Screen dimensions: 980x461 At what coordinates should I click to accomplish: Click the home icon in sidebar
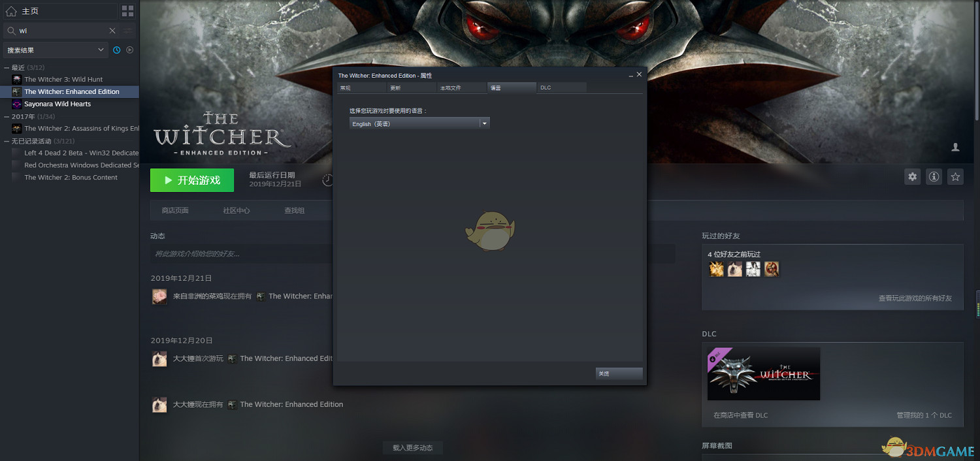click(x=10, y=11)
